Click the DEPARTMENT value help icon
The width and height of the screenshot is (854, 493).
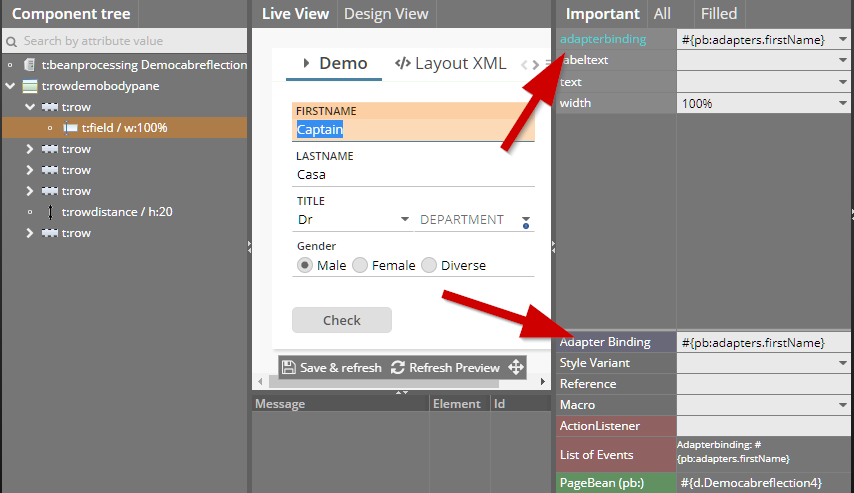(x=526, y=221)
